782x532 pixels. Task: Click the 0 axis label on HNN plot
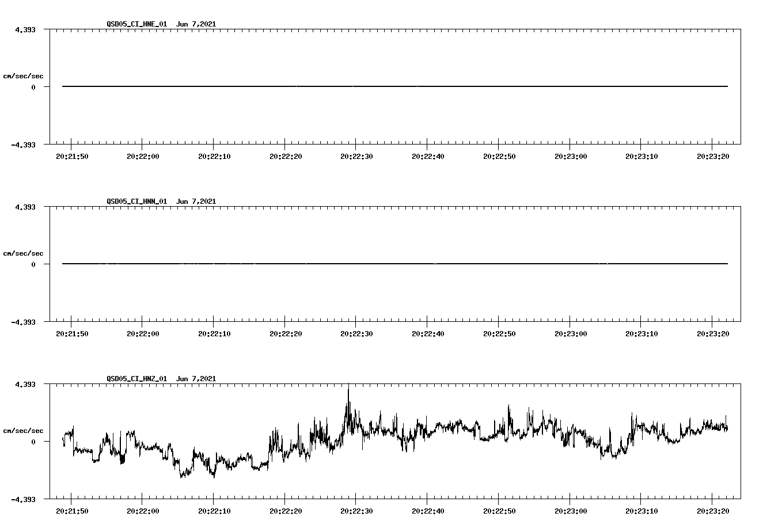tap(33, 264)
